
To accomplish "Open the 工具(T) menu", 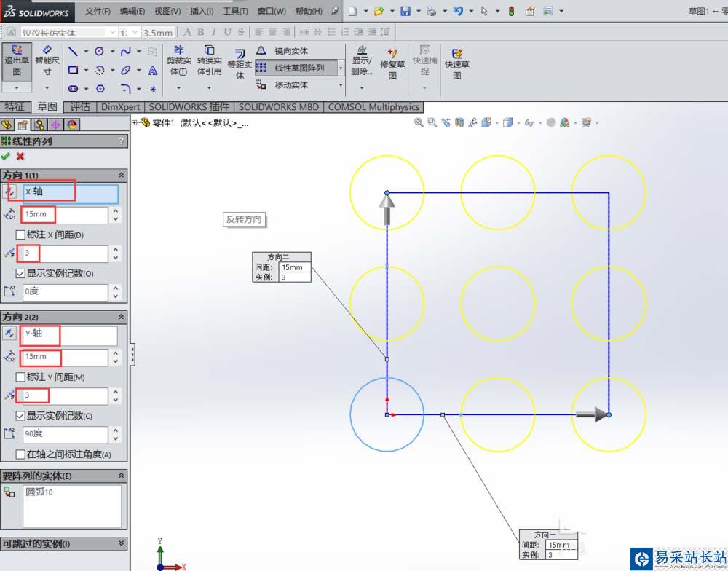I will [235, 11].
